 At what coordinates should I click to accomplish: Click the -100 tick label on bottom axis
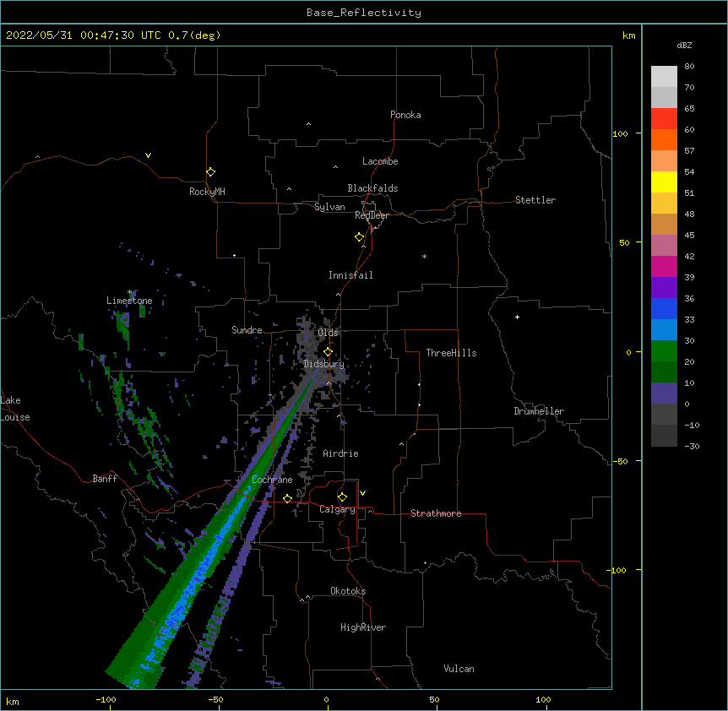[x=106, y=699]
